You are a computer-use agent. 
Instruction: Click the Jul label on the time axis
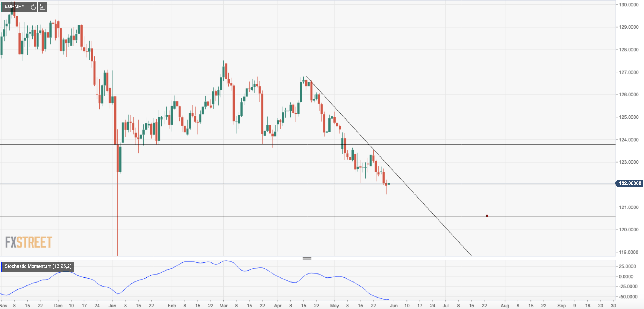(x=445, y=306)
